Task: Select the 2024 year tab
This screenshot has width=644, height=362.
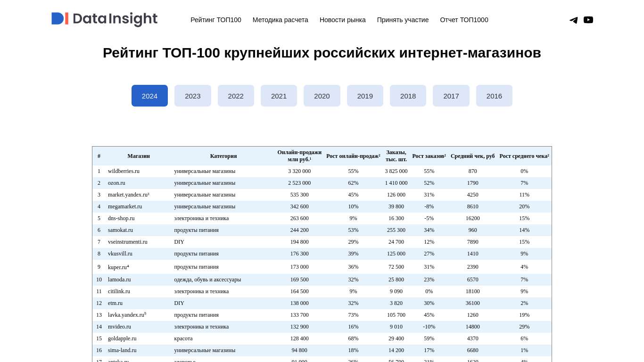Action: [x=149, y=96]
